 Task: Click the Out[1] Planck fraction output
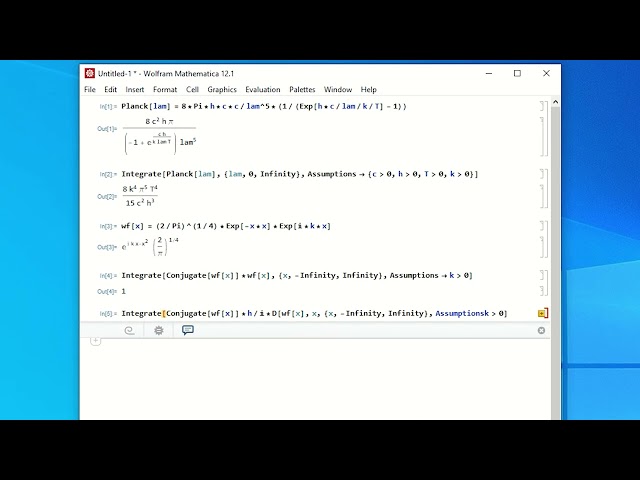point(160,136)
